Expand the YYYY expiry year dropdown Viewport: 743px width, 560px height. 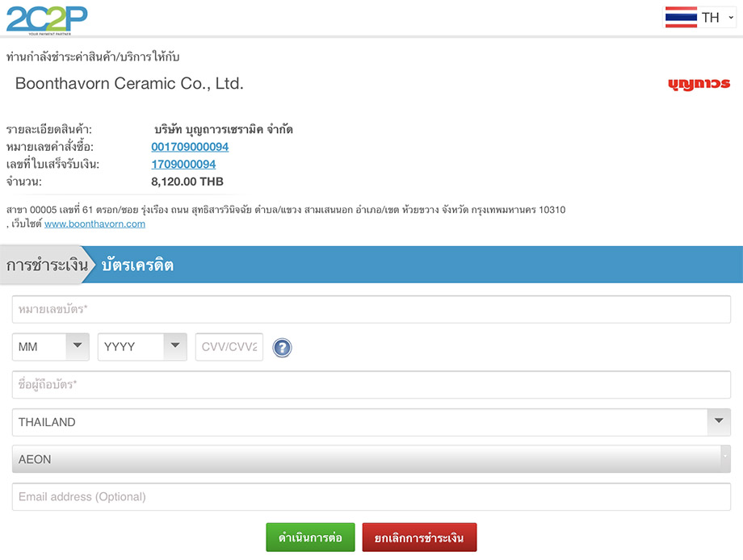(x=141, y=347)
